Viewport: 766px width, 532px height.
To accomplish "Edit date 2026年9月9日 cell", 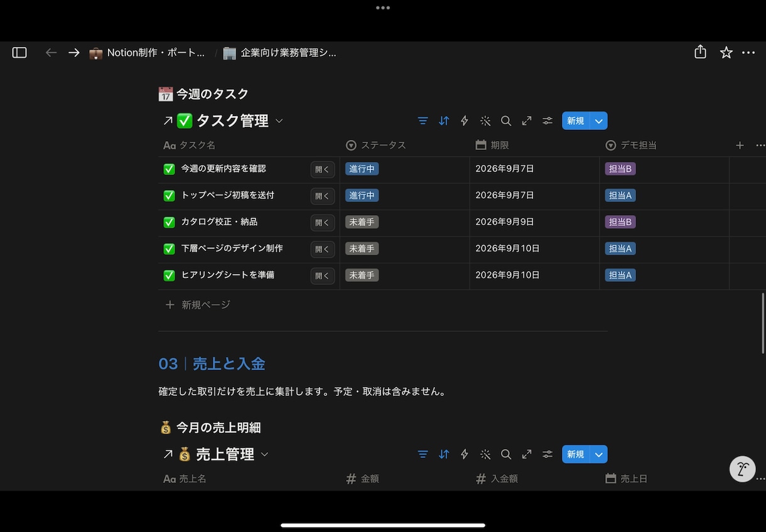I will coord(505,222).
